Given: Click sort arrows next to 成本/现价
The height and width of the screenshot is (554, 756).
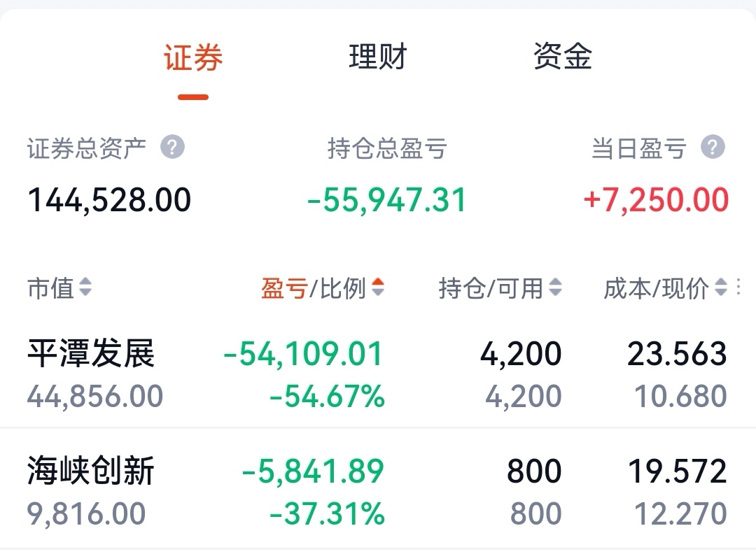Looking at the screenshot, I should pyautogui.click(x=721, y=287).
